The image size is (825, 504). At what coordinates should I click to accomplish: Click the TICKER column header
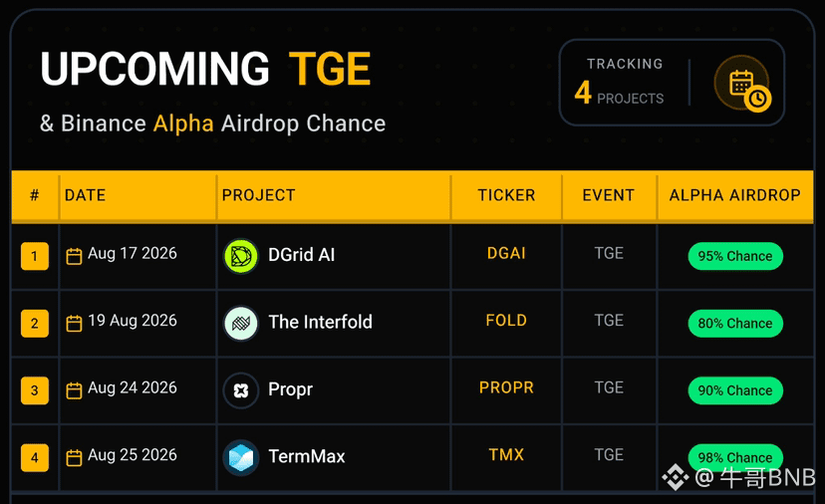coord(506,195)
